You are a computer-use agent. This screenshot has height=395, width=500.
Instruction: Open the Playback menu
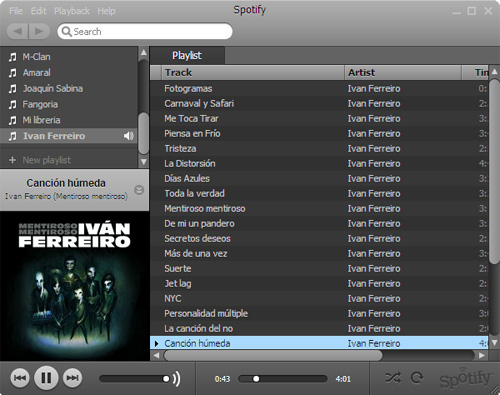tap(72, 11)
